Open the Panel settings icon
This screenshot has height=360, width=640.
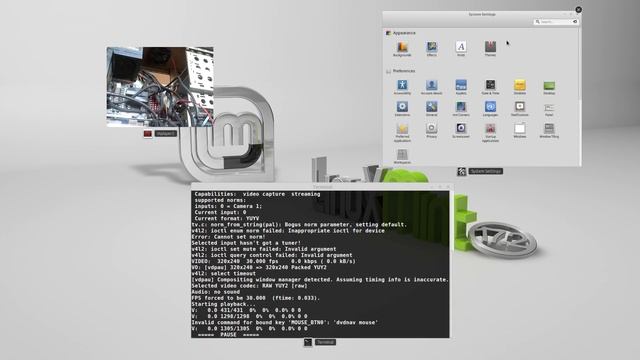click(549, 109)
